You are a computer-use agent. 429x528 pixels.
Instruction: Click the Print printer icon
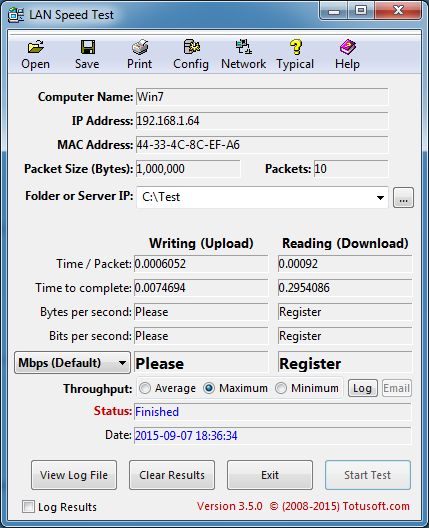140,47
